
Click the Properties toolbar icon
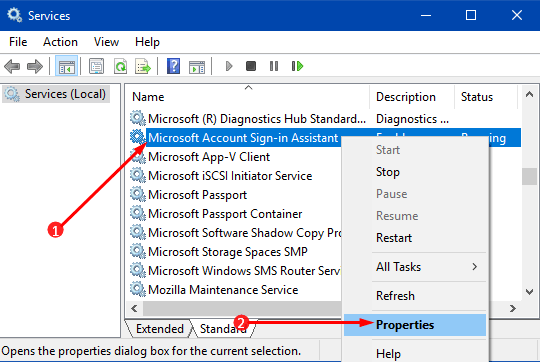pyautogui.click(x=96, y=66)
